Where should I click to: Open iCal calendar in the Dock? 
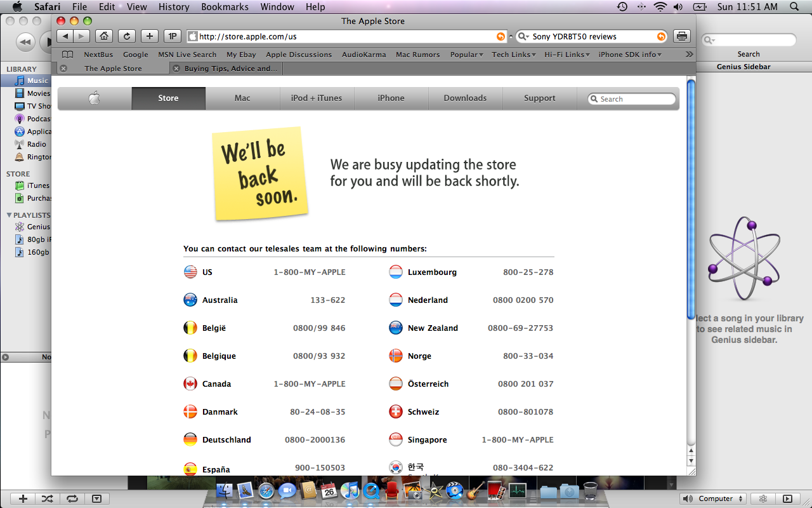click(329, 491)
